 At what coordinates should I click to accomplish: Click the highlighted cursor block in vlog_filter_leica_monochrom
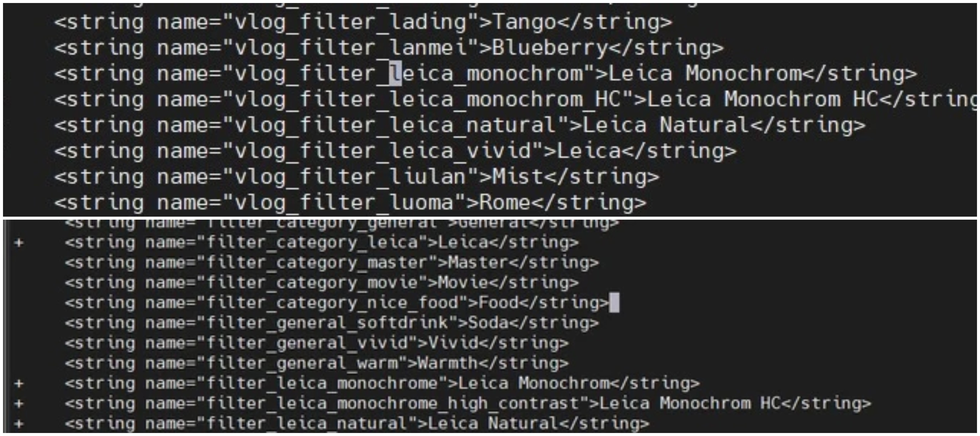[x=395, y=74]
